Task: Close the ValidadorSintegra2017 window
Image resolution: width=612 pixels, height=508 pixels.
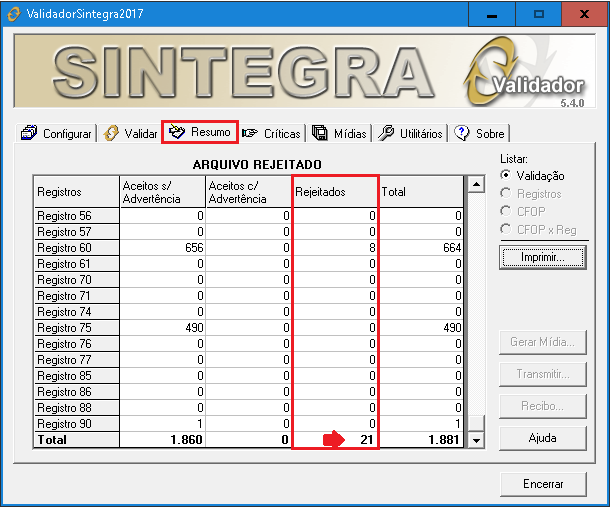Action: 585,14
